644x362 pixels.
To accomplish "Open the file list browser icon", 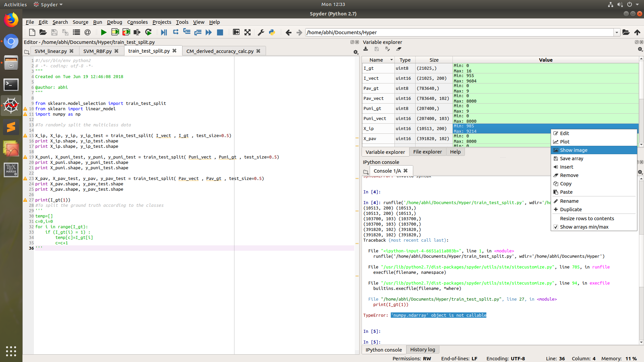I will pos(76,33).
